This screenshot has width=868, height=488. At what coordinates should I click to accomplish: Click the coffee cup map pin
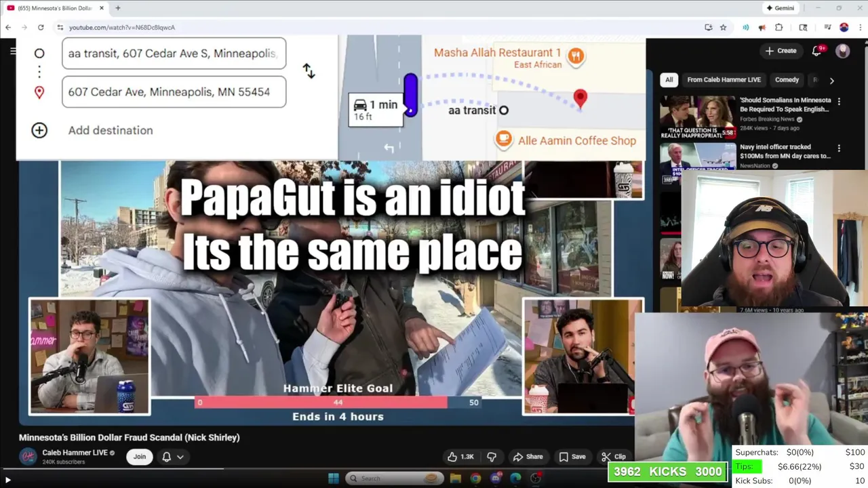coord(503,140)
